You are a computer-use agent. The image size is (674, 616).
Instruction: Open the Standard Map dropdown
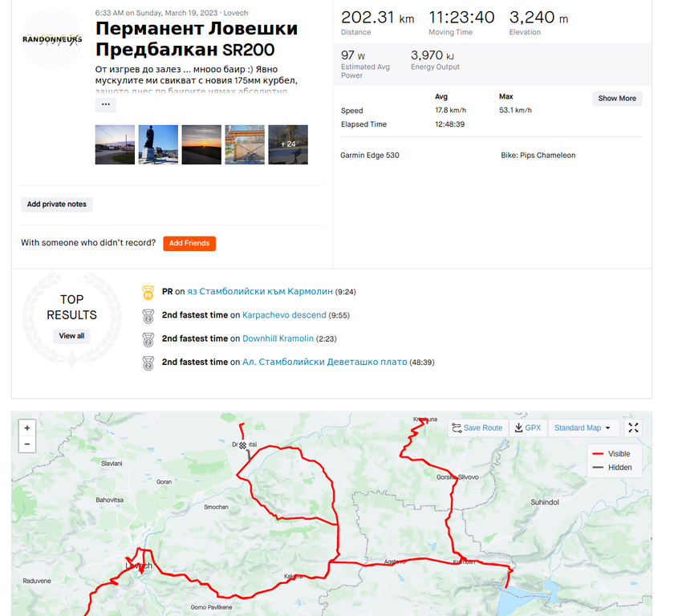583,428
